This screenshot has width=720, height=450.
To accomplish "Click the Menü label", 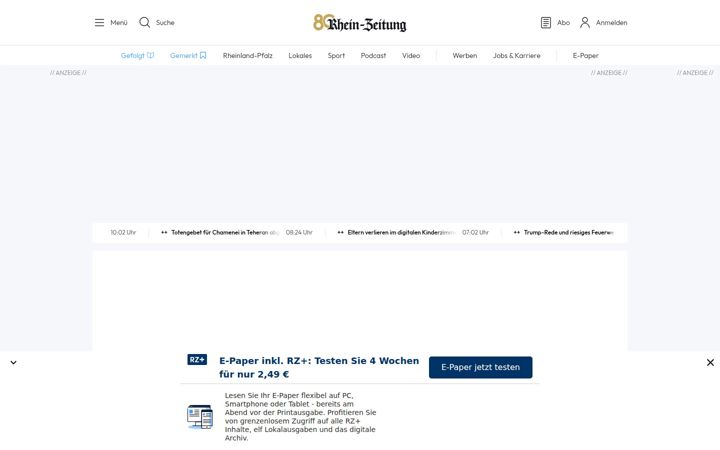I will pyautogui.click(x=119, y=22).
